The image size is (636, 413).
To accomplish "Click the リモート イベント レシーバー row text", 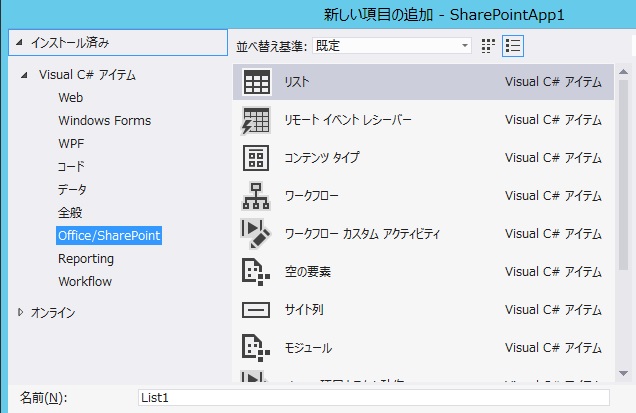I will point(348,120).
